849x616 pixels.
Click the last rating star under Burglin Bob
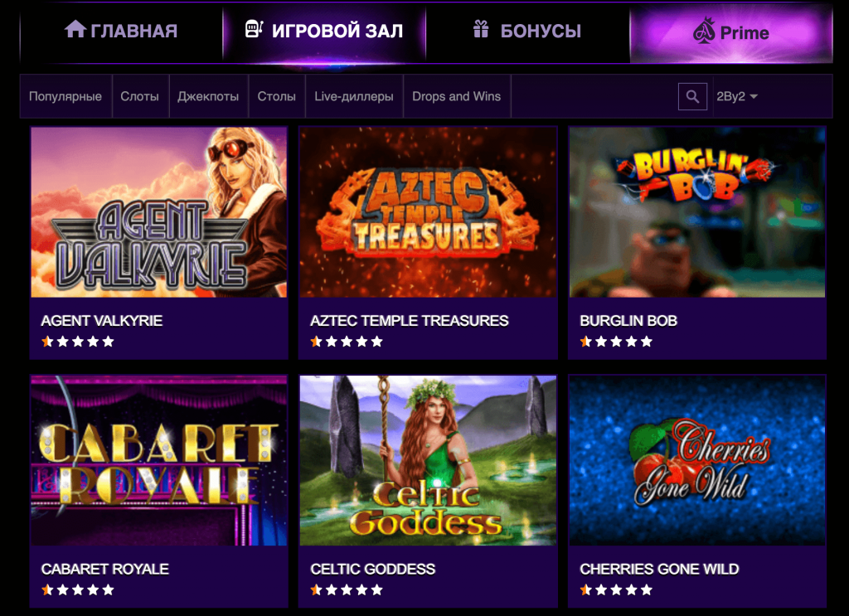tap(647, 342)
